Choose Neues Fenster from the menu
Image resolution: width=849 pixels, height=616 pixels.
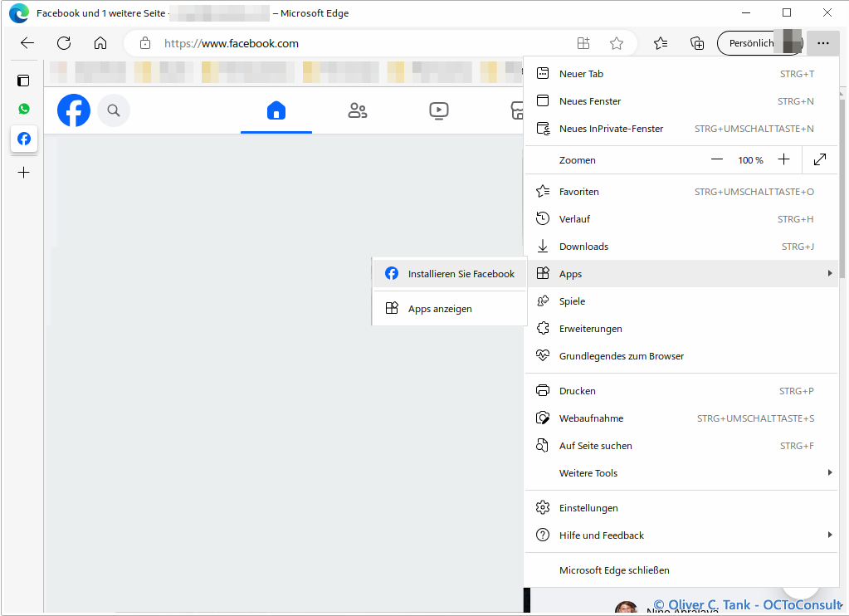coord(681,101)
